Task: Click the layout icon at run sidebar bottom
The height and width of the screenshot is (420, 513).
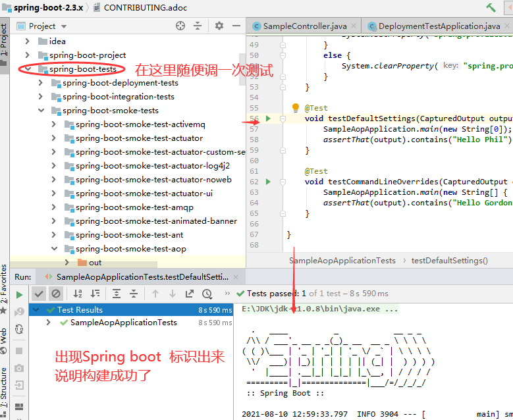Action: click(19, 407)
